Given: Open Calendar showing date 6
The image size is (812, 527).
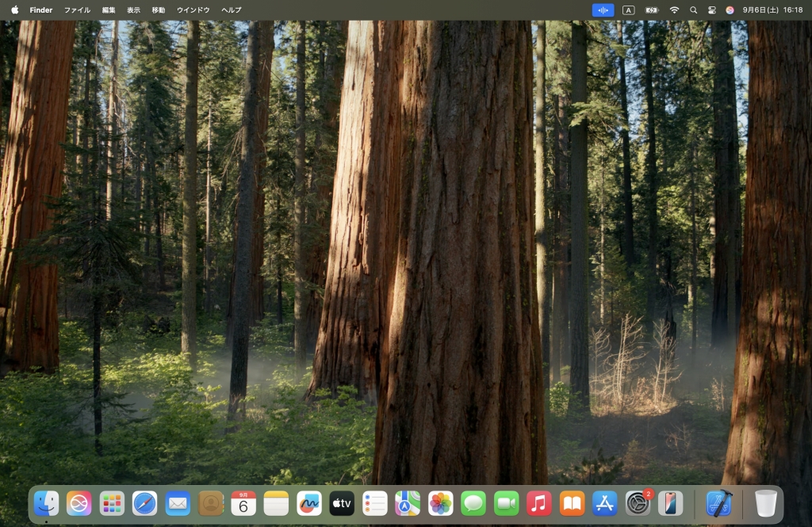Looking at the screenshot, I should pyautogui.click(x=243, y=503).
